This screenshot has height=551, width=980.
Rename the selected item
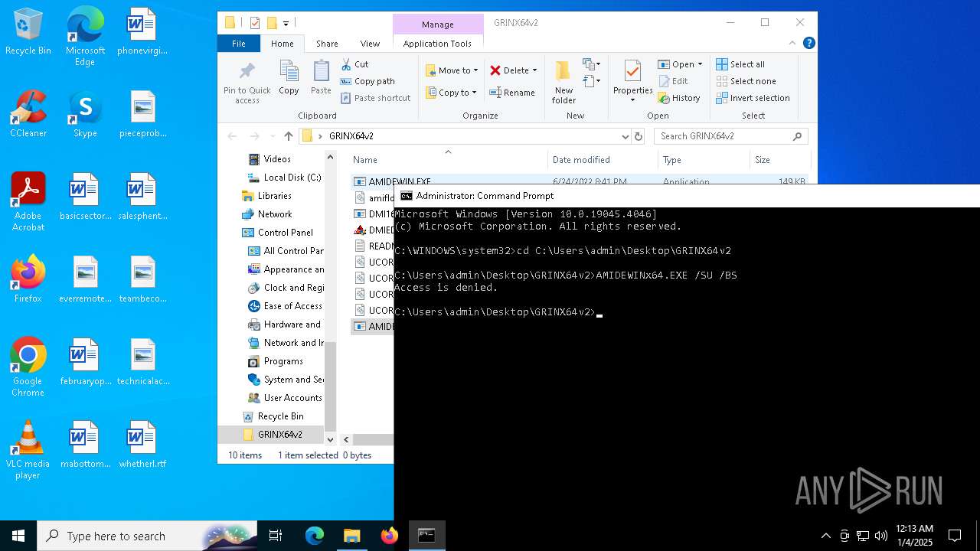[x=512, y=93]
